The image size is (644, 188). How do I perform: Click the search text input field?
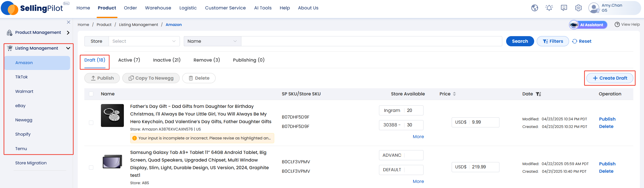coord(372,41)
